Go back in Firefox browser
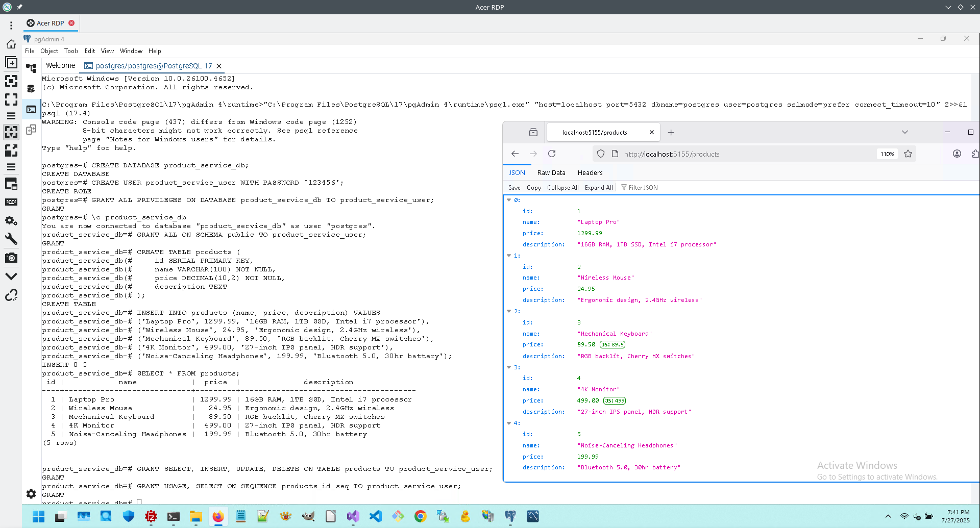 pos(515,154)
